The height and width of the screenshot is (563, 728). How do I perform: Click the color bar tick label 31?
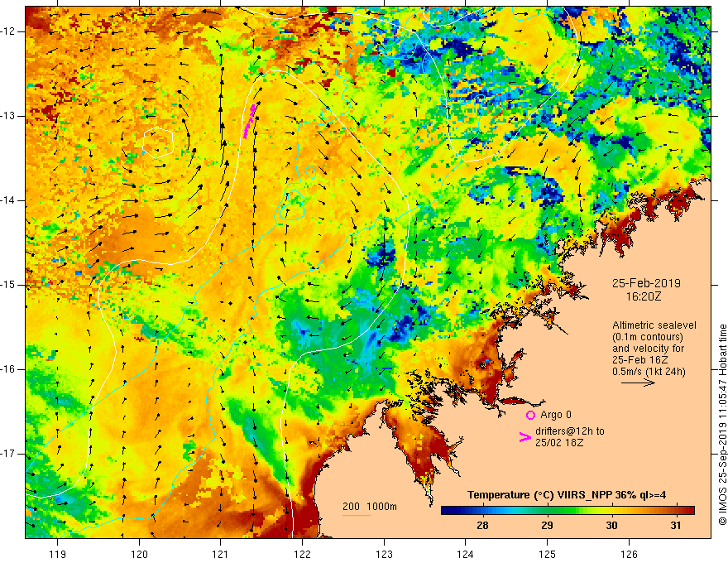(x=676, y=526)
